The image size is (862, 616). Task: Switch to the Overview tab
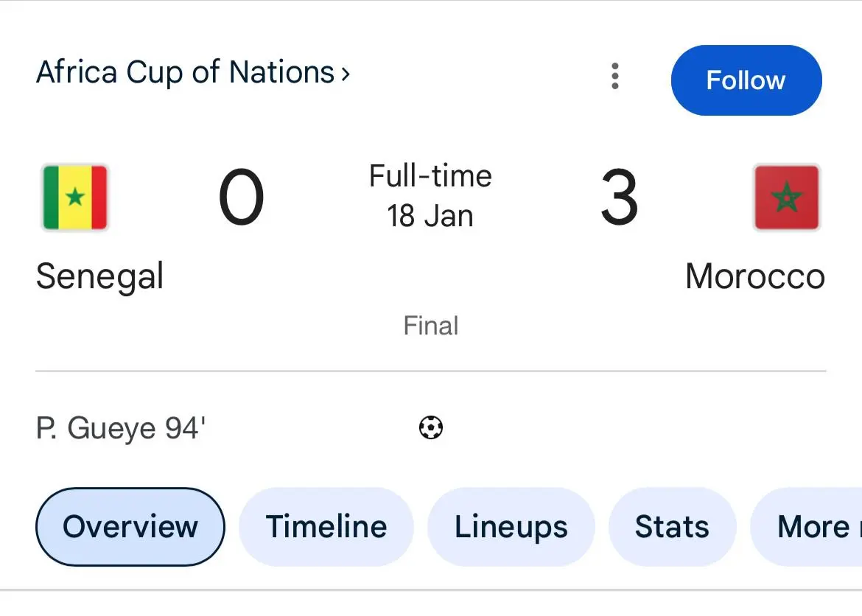[x=130, y=527]
